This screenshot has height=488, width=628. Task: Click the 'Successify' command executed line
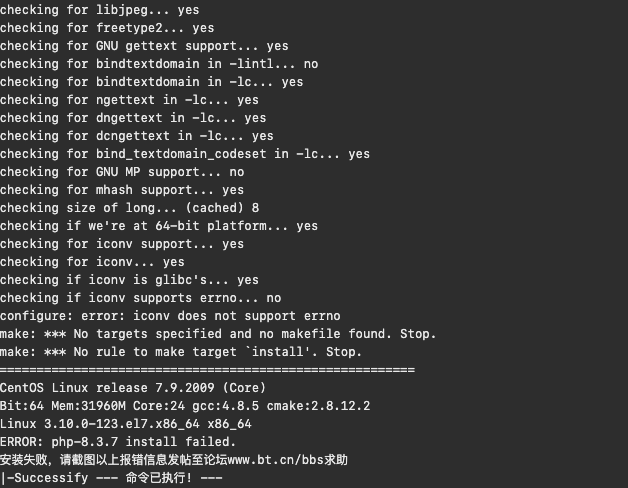point(111,478)
